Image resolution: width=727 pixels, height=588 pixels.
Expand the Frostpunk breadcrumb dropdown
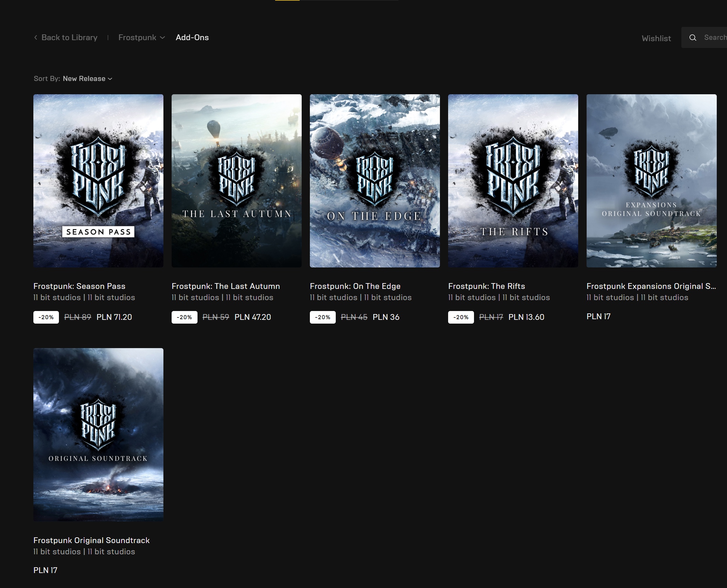[x=141, y=37]
